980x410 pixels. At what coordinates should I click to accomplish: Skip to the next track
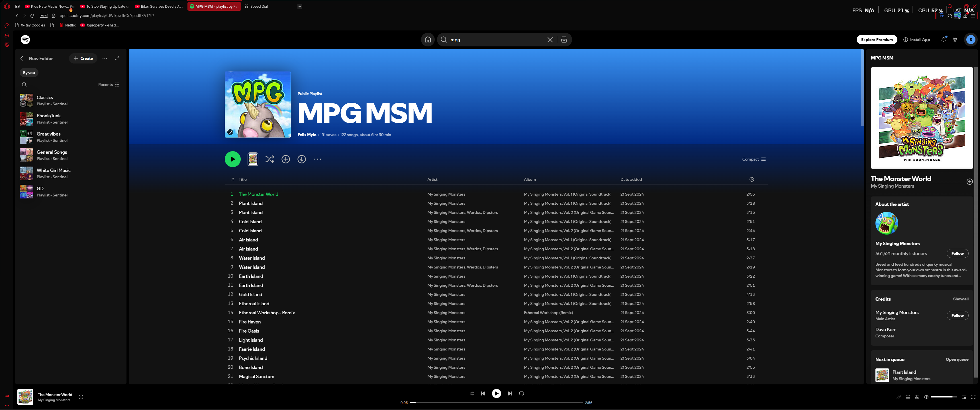tap(510, 394)
